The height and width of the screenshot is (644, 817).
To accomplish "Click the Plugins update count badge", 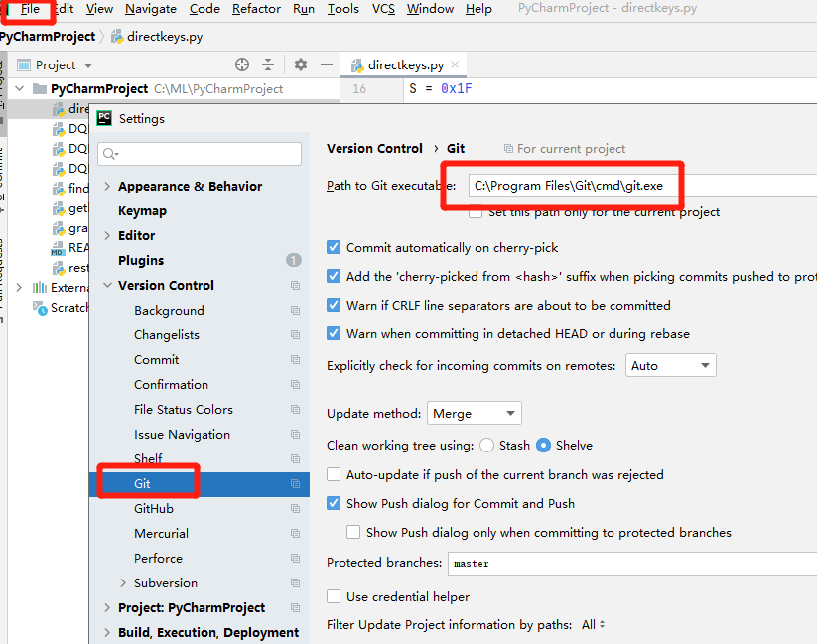I will 294,260.
